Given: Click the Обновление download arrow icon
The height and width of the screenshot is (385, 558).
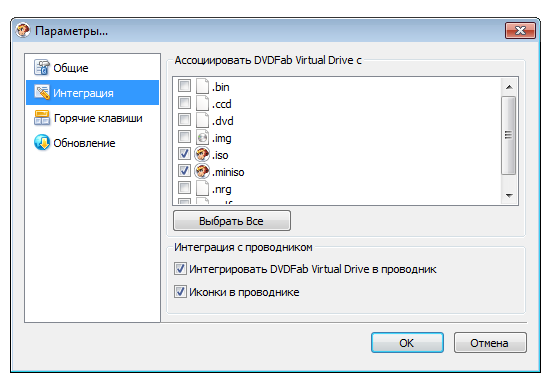Looking at the screenshot, I should pyautogui.click(x=42, y=142).
